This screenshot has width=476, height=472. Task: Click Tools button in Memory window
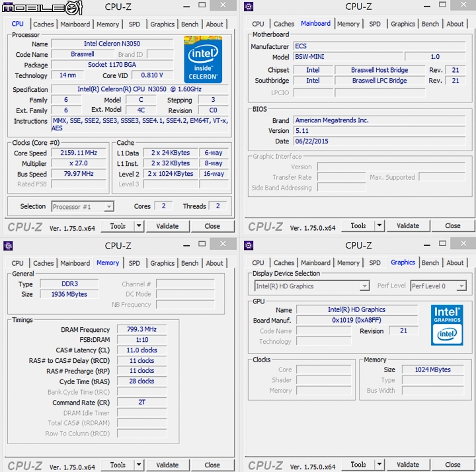point(118,465)
